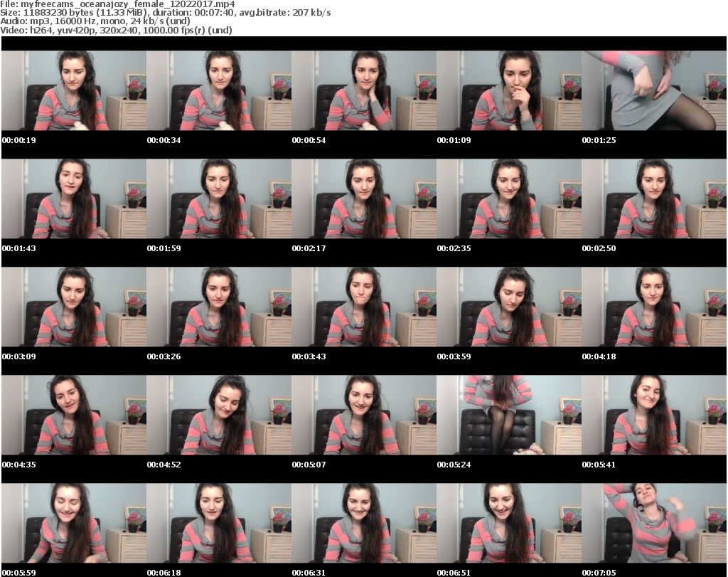Screen dimensions: 728x577
Task: Select the thumbnail frame at 00:05:59
Action: point(74,523)
